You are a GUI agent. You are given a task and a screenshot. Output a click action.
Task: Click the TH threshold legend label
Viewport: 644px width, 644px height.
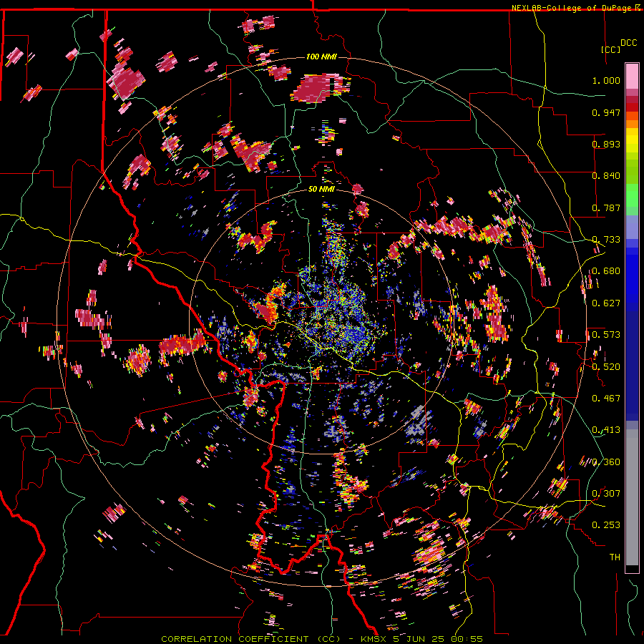click(615, 557)
